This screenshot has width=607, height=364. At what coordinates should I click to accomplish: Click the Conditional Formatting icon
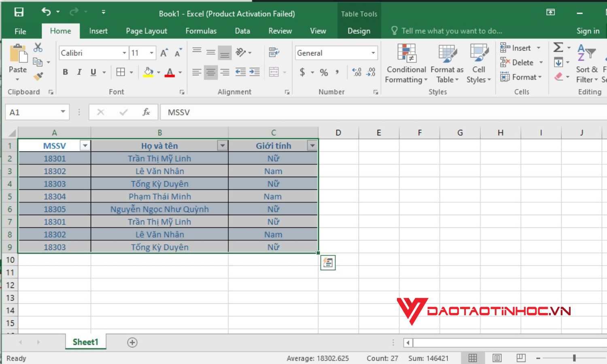pos(406,63)
